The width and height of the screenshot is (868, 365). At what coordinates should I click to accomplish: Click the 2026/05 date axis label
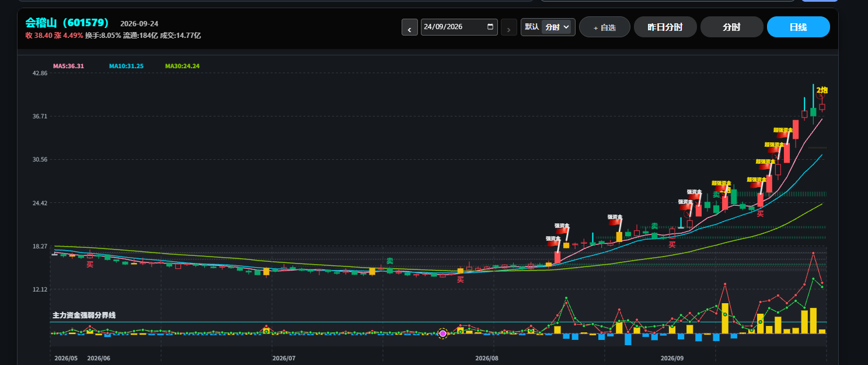pyautogui.click(x=66, y=358)
